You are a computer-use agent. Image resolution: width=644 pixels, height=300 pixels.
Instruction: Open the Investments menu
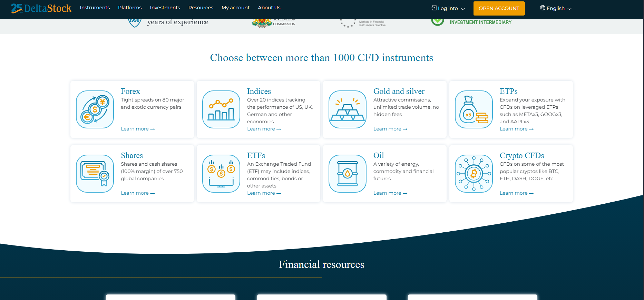[x=165, y=8]
